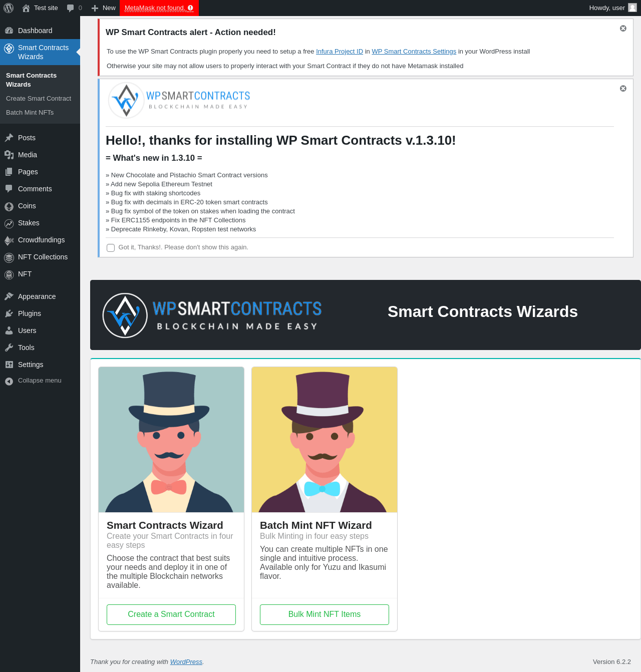Click the Appearance menu label
The height and width of the screenshot is (672, 641).
point(37,296)
